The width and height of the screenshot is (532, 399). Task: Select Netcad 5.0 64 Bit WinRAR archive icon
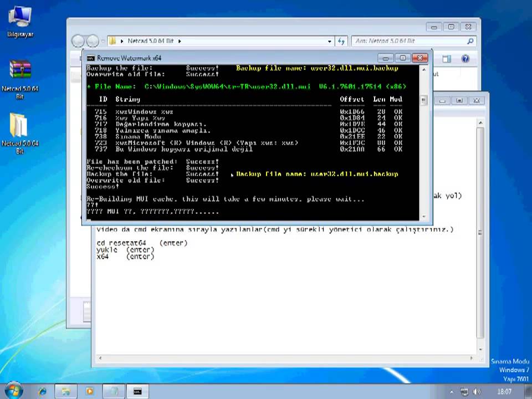(20, 79)
